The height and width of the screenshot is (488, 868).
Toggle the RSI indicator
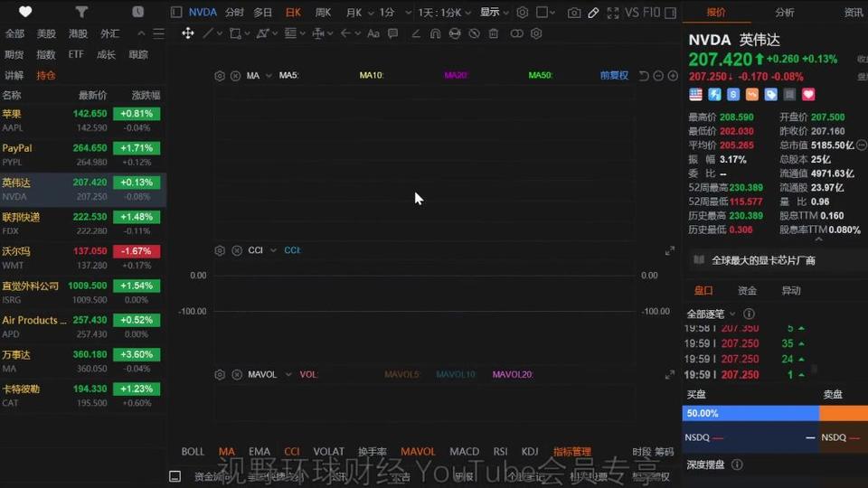click(x=500, y=452)
